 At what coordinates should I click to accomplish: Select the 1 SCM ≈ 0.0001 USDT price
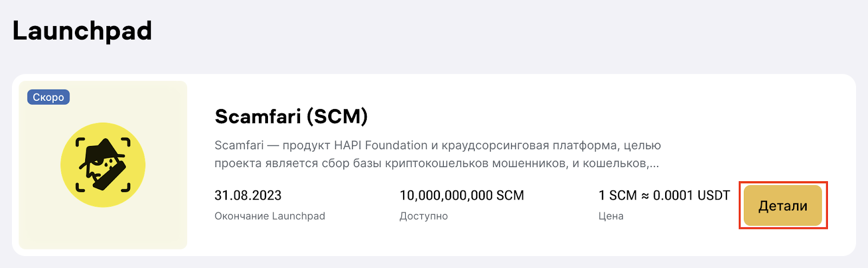click(x=664, y=195)
